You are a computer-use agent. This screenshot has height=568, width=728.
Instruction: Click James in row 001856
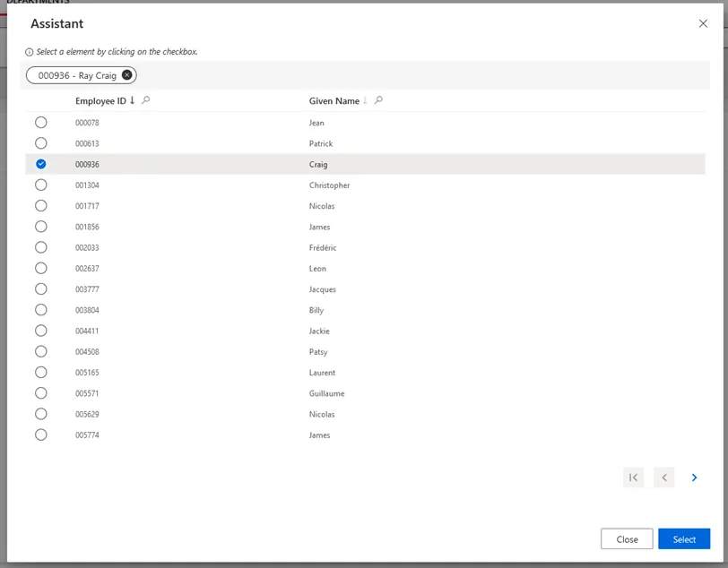tap(319, 227)
